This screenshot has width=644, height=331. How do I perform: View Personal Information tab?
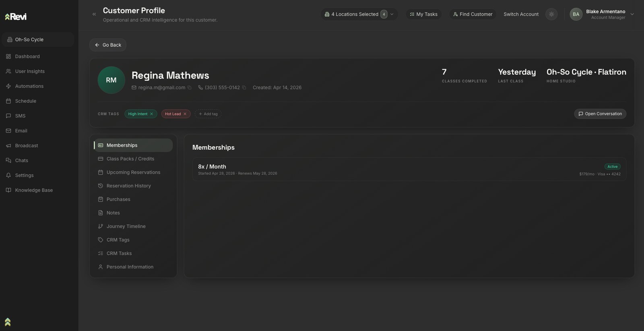click(133, 267)
